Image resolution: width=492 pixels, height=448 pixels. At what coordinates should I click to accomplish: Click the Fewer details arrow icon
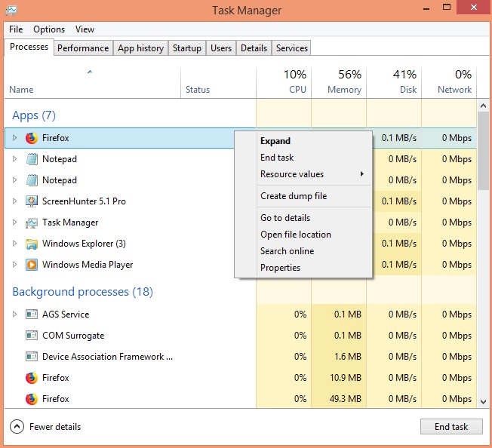(17, 426)
